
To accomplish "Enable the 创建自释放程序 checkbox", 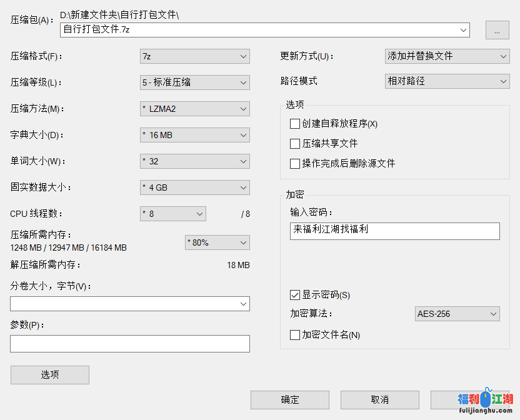I will tap(295, 124).
